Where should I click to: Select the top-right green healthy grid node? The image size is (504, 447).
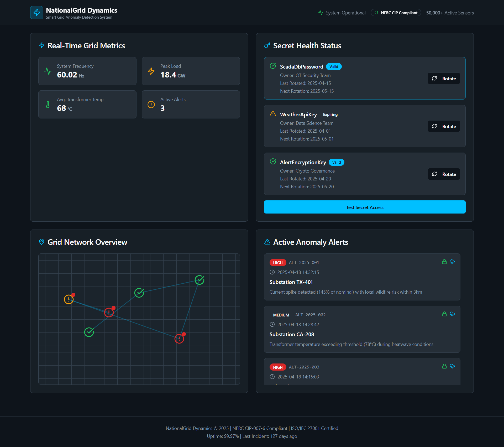199,280
